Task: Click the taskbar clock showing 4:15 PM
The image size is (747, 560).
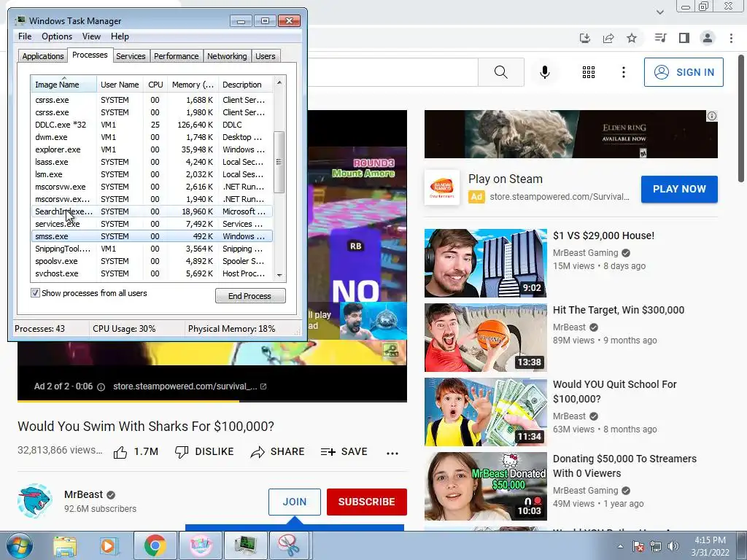Action: click(x=710, y=546)
